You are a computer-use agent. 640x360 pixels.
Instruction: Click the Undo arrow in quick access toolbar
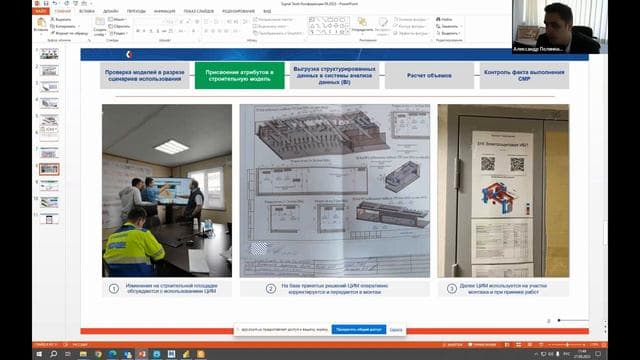point(55,3)
